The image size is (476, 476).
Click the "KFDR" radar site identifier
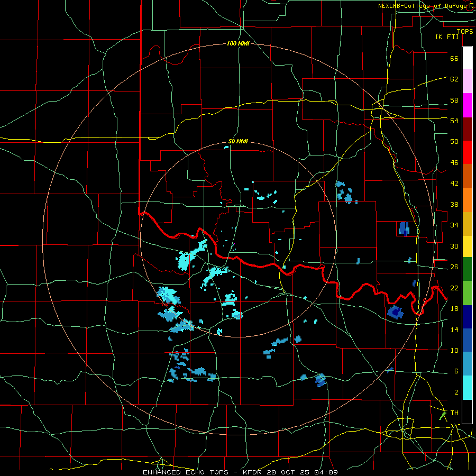coord(253,472)
